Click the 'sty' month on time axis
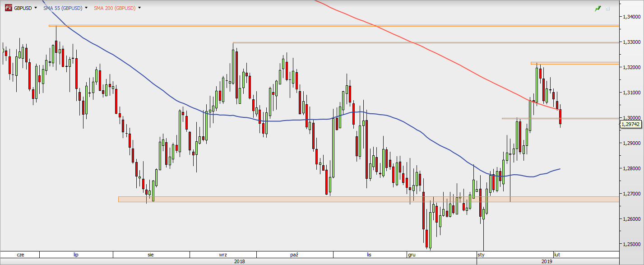Viewport: 644px width, 265px height. 482,255
